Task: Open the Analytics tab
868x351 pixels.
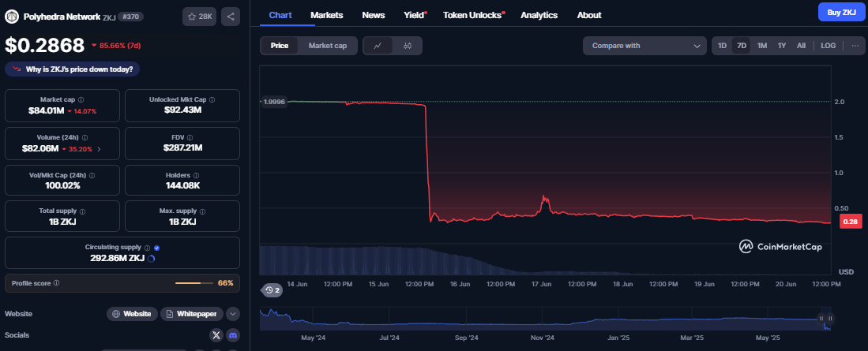Action: 539,15
